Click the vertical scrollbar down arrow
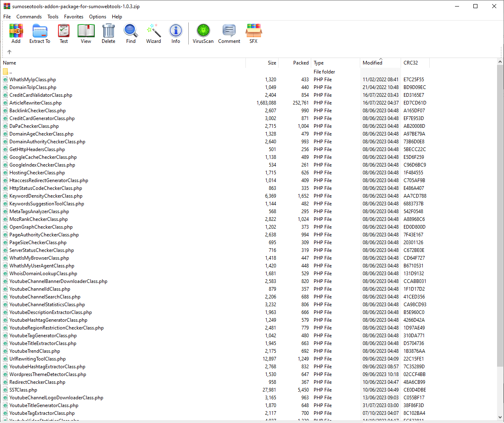Viewport: 504px width, 423px height. [500, 418]
